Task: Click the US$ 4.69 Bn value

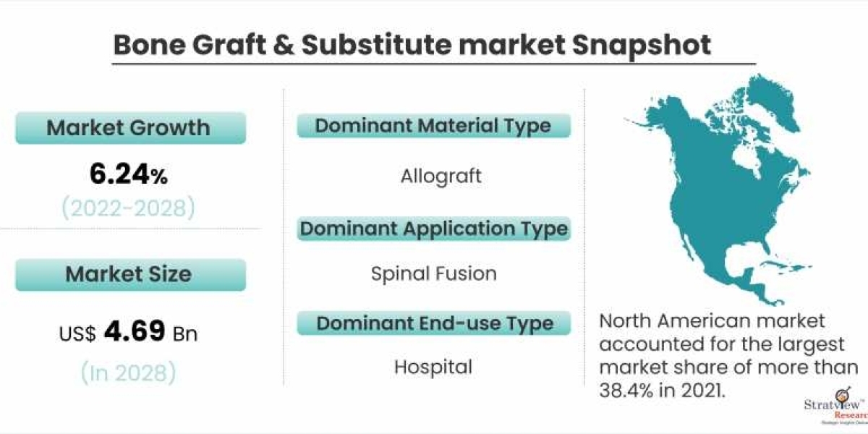Action: tap(127, 333)
